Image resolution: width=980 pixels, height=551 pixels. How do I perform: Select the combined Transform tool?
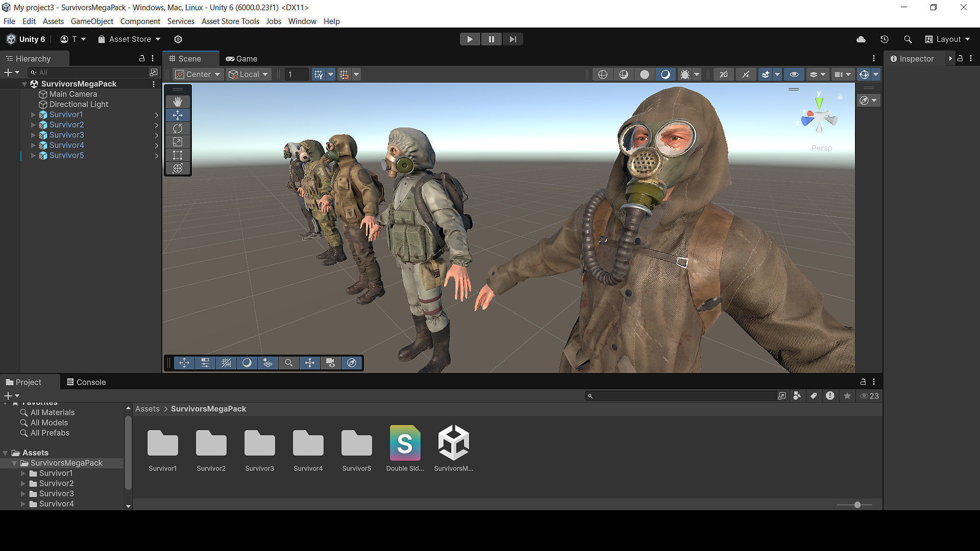point(178,168)
